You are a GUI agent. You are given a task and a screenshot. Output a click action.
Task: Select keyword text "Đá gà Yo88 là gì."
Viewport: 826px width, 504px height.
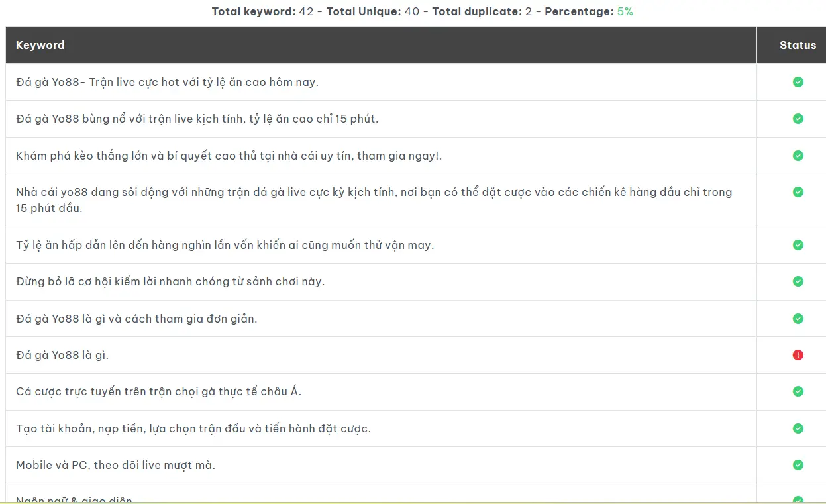pos(62,355)
